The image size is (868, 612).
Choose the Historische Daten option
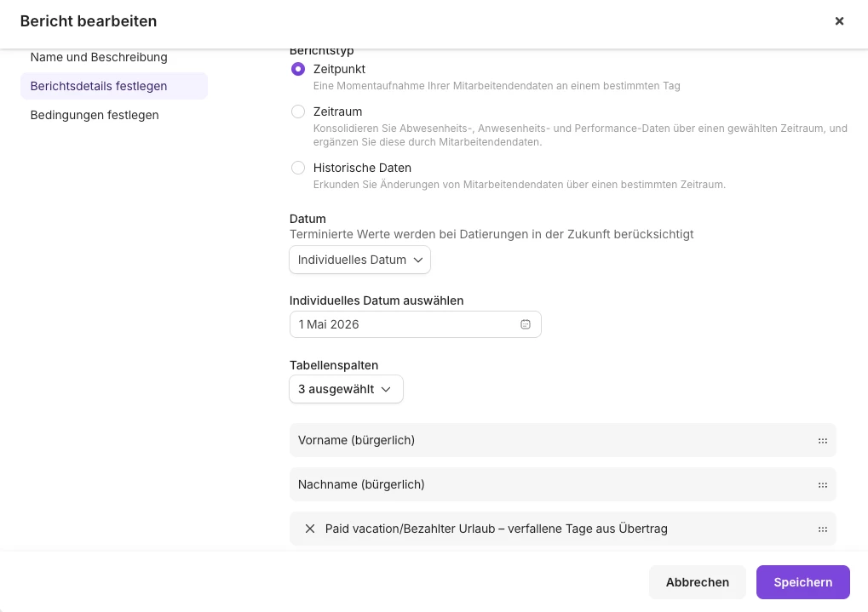click(x=298, y=168)
